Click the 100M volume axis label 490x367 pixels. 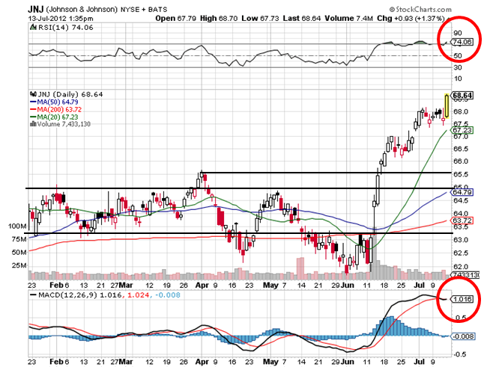pos(17,226)
